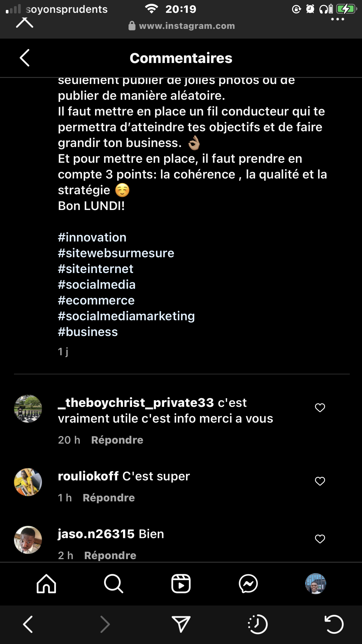Navigate back in browser toolbar
This screenshot has width=362, height=644.
pyautogui.click(x=28, y=624)
